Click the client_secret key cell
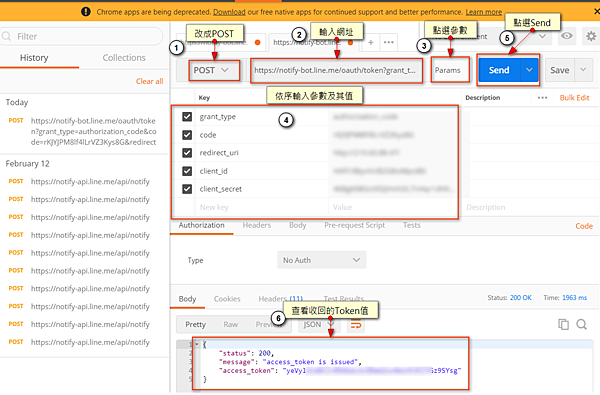Viewport: 600px width, 395px height. pos(262,189)
